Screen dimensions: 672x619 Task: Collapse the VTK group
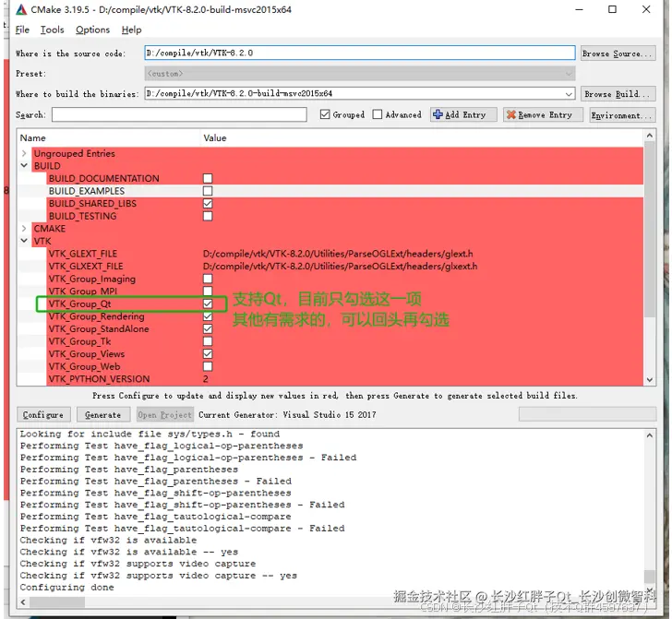(x=24, y=241)
